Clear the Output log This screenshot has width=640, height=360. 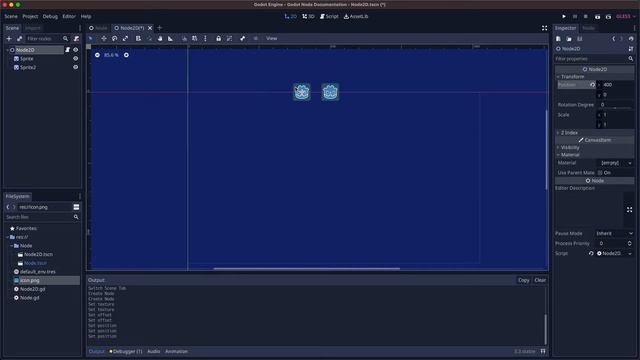(540, 280)
